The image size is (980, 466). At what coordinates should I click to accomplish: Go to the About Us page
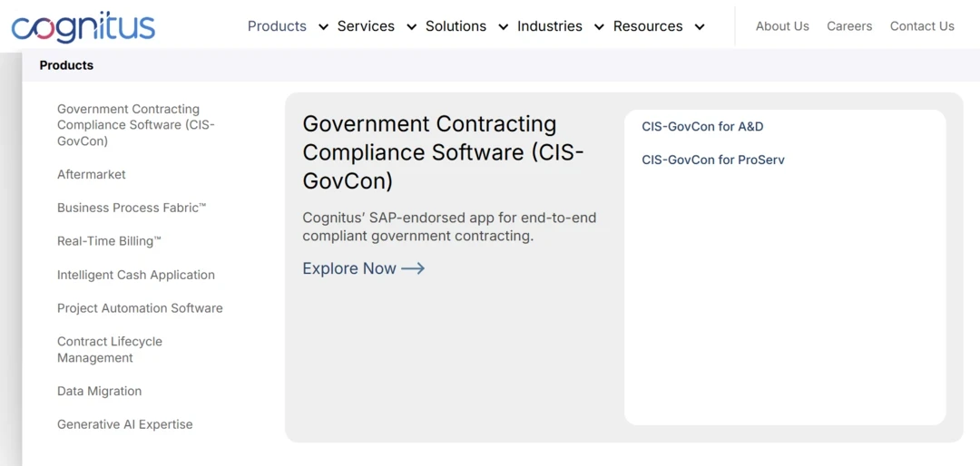tap(782, 26)
